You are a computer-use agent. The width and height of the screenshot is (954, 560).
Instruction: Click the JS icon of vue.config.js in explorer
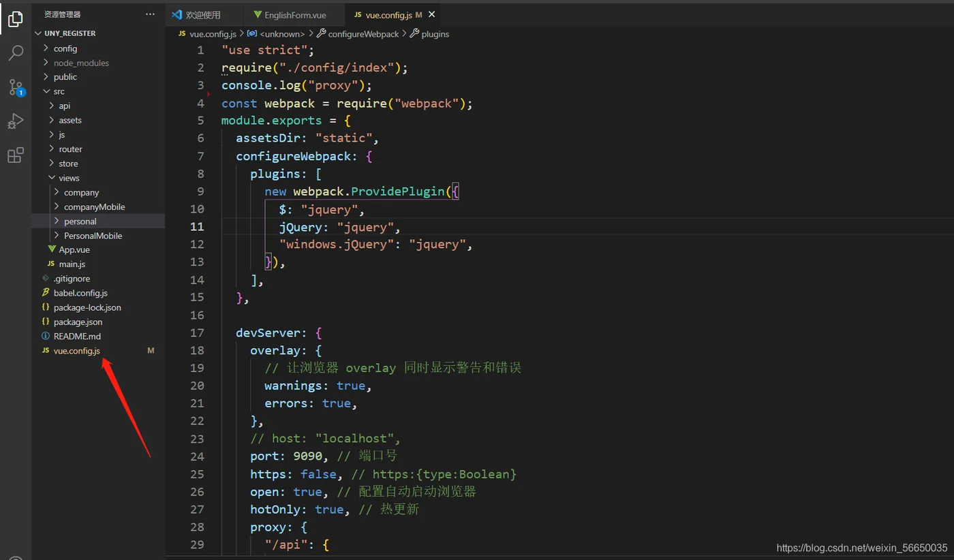(46, 351)
